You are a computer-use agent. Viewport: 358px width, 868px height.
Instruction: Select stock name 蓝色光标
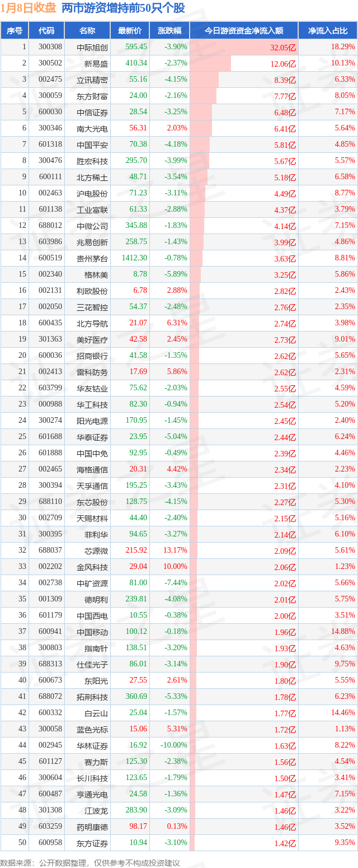click(x=92, y=730)
